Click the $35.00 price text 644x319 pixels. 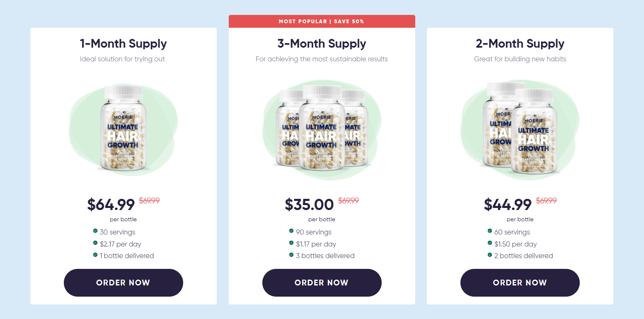[309, 205]
